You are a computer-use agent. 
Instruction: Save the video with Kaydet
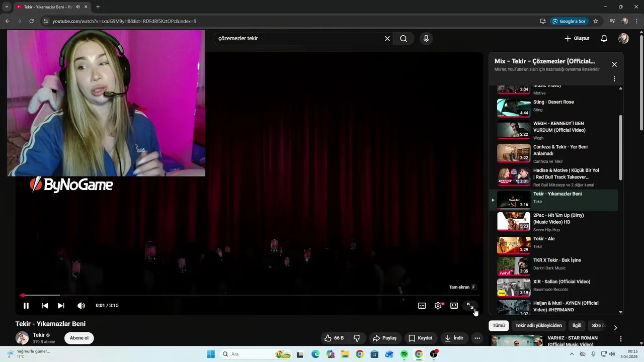tap(421, 338)
